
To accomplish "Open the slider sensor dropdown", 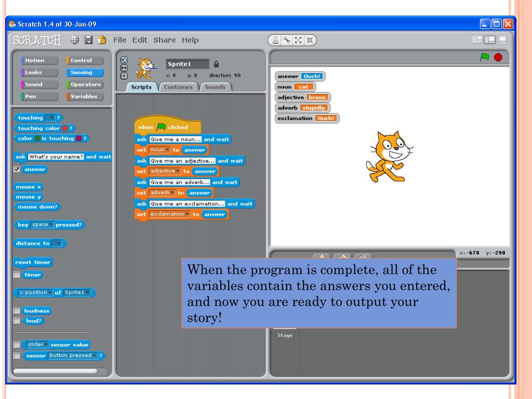I will pos(37,344).
